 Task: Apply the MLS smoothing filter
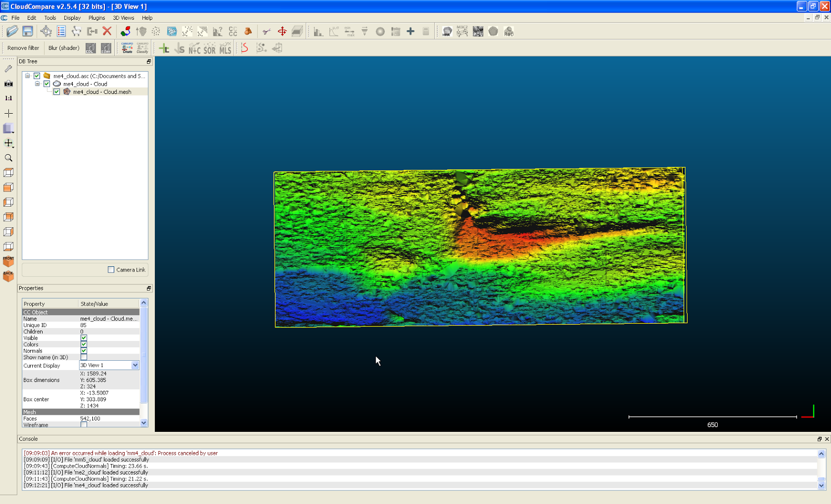click(224, 48)
